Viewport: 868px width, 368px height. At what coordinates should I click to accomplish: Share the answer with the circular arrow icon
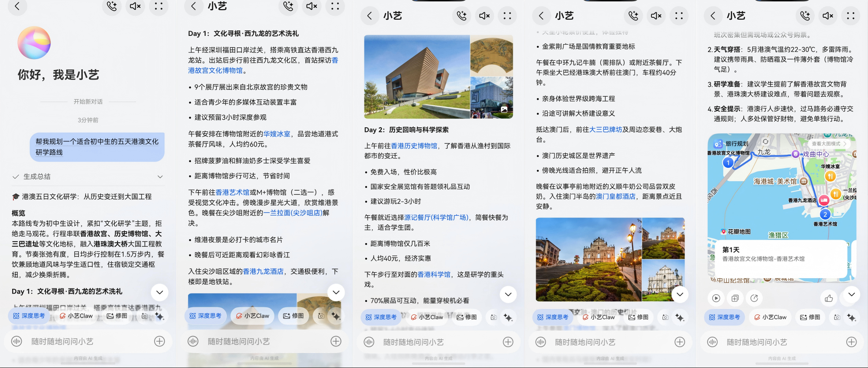[x=754, y=298]
